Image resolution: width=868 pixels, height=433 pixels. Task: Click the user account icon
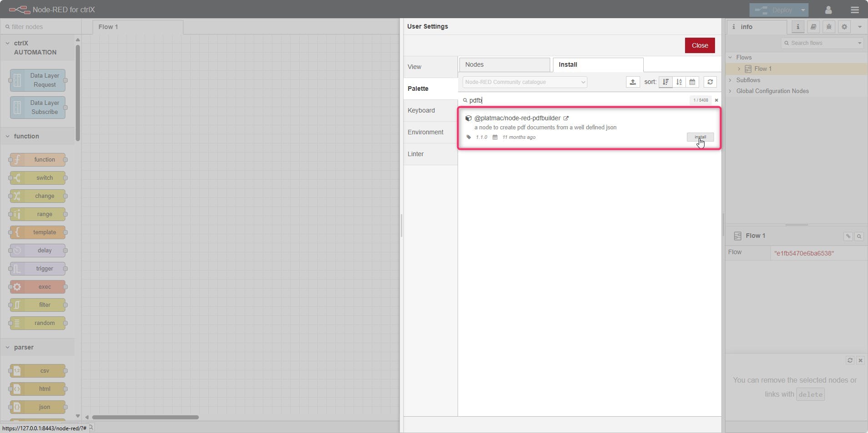coord(829,10)
